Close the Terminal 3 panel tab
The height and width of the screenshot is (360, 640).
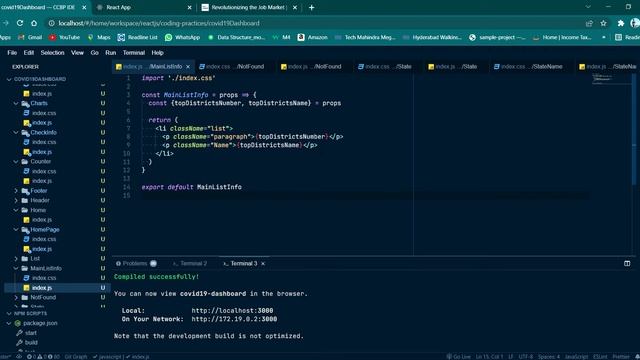pos(263,264)
